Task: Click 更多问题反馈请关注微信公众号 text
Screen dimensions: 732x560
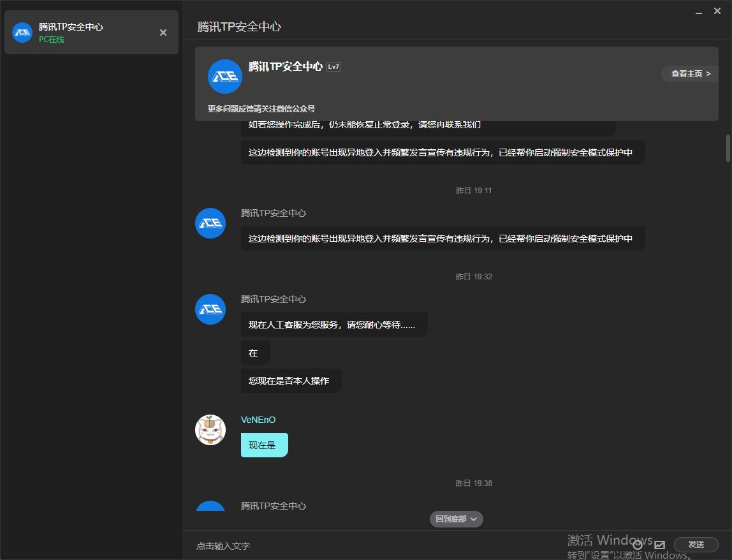Action: (261, 108)
